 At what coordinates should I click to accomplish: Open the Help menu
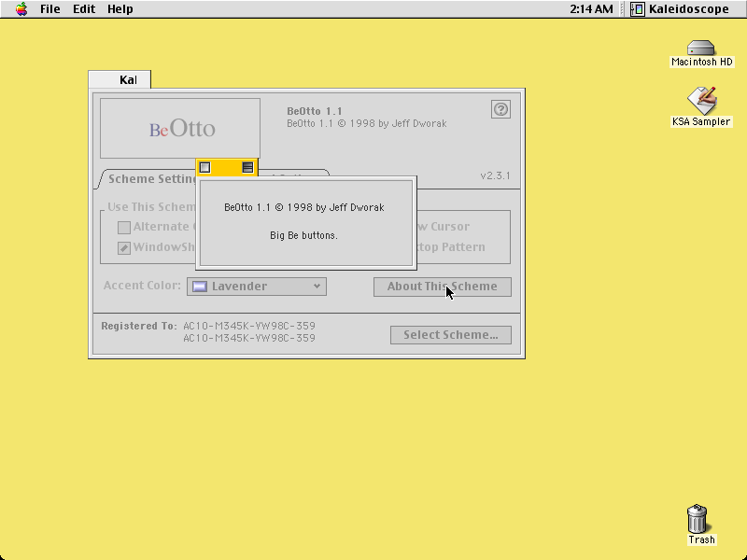120,9
